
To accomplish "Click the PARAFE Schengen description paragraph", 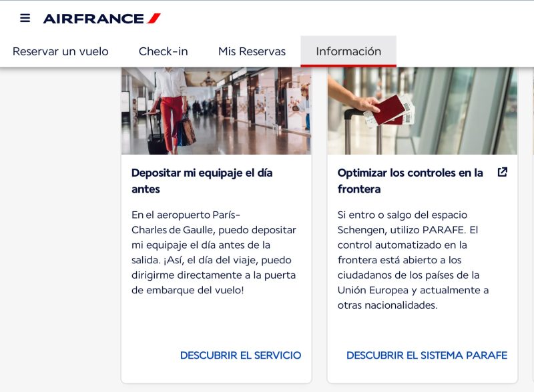I will click(413, 260).
